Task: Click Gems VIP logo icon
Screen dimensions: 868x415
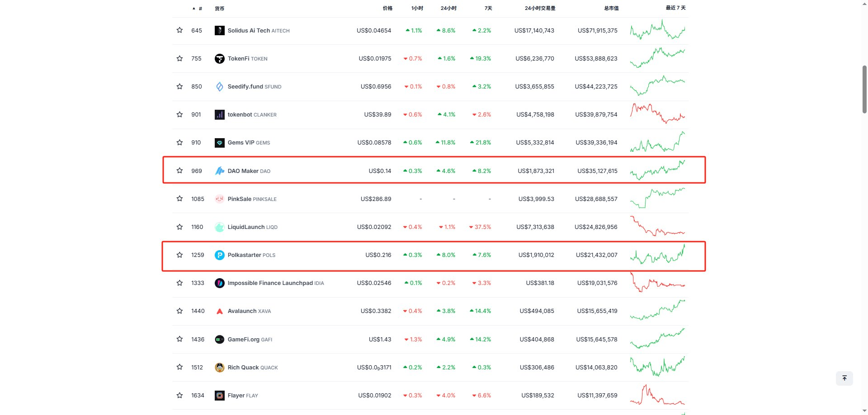Action: (x=220, y=143)
